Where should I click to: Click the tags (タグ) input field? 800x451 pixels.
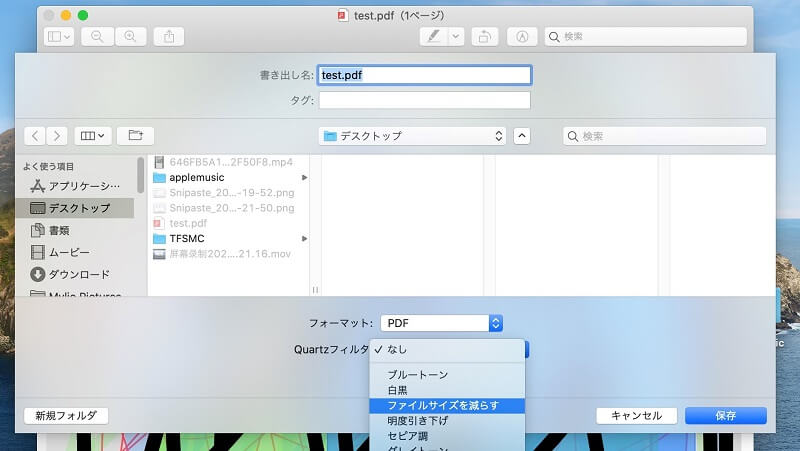click(424, 100)
